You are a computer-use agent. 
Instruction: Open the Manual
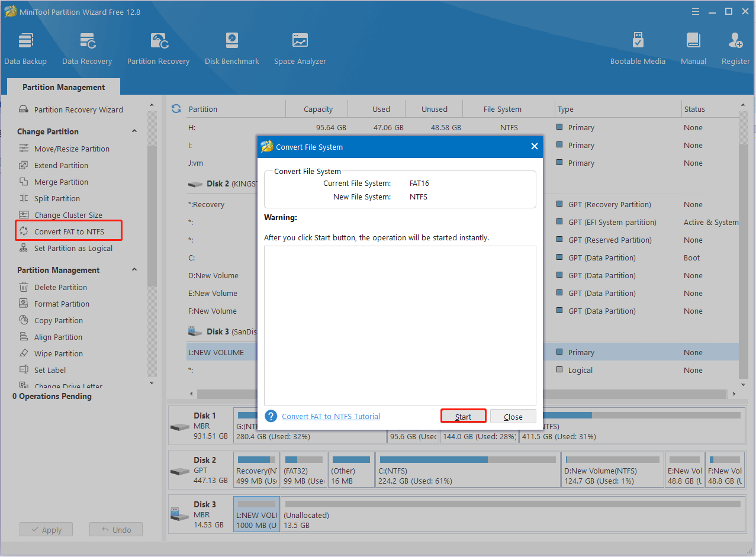tap(693, 49)
